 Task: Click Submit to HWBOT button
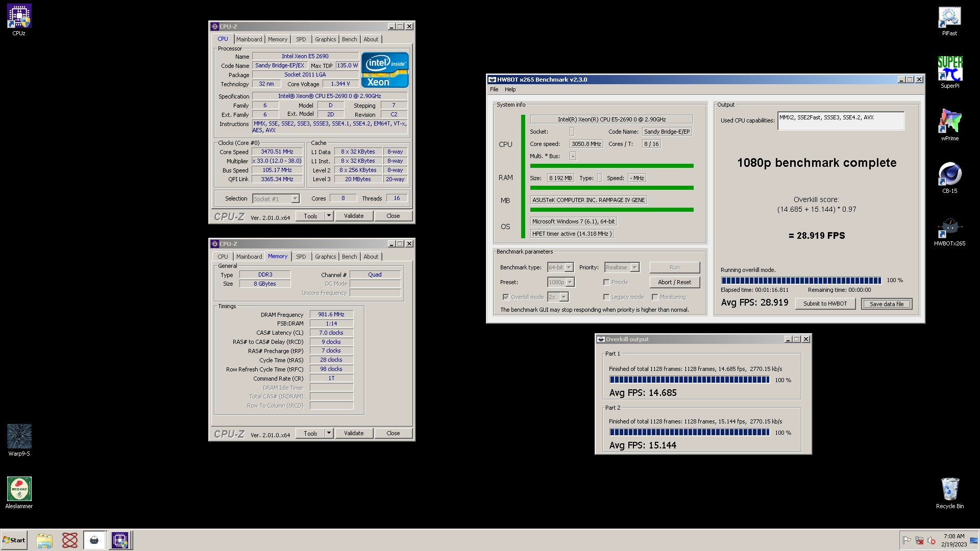point(825,304)
